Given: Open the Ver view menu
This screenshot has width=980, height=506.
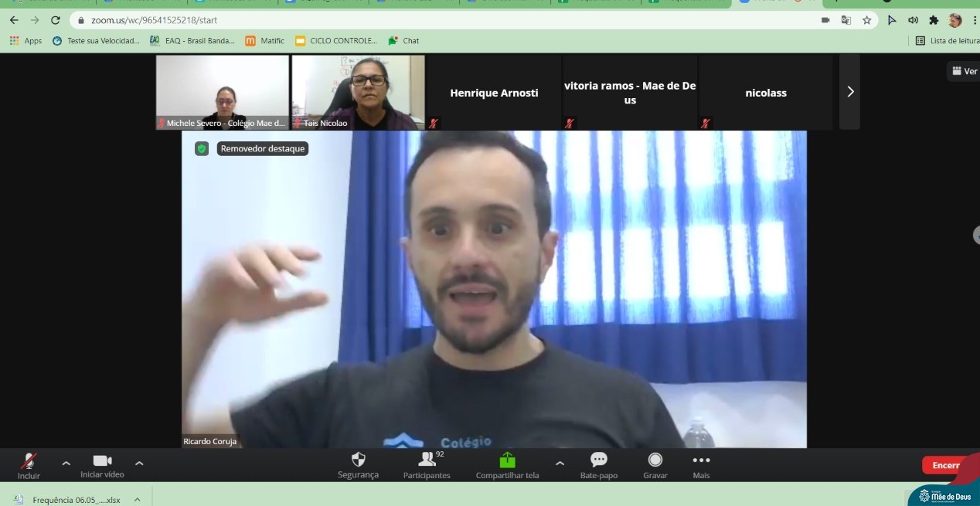Looking at the screenshot, I should (965, 71).
